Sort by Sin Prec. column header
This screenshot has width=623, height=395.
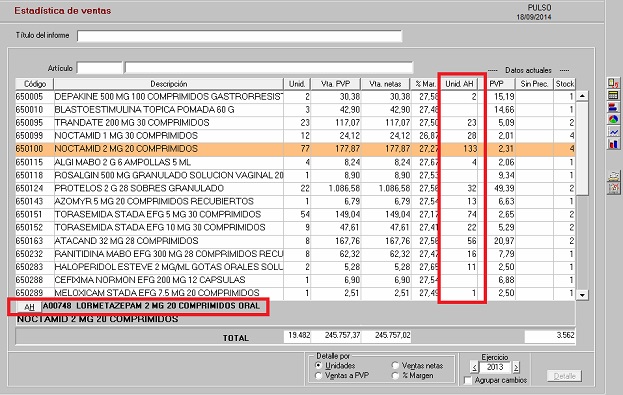click(534, 84)
